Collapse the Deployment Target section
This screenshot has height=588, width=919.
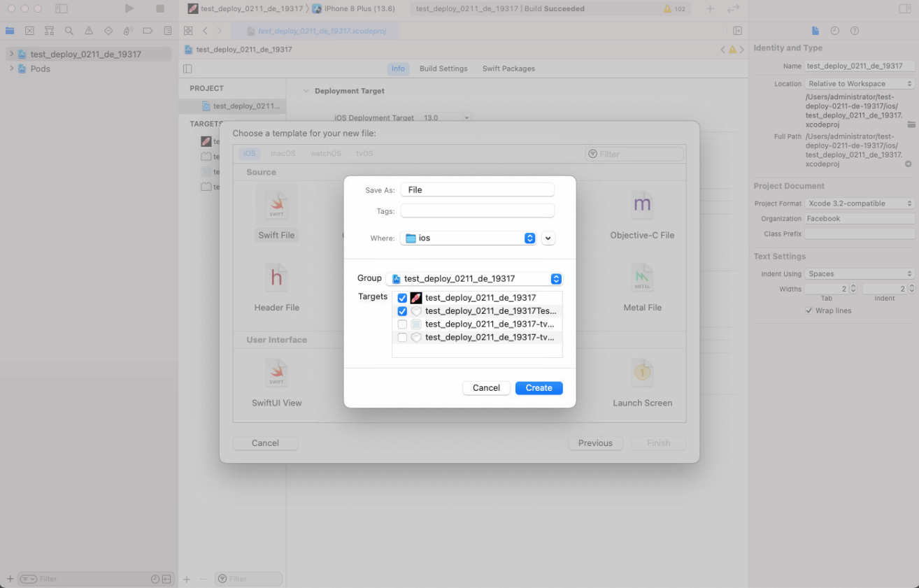click(306, 91)
